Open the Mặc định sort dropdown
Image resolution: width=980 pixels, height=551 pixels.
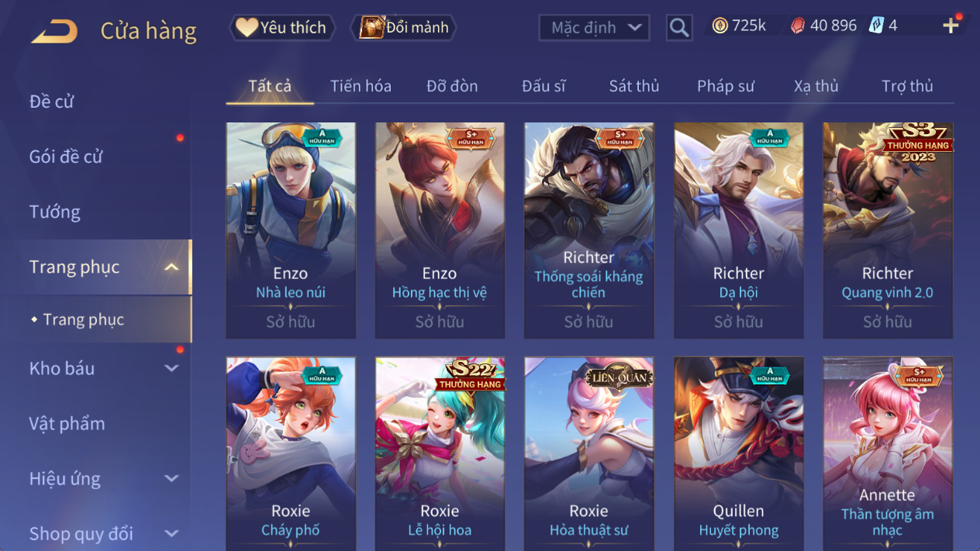point(594,28)
